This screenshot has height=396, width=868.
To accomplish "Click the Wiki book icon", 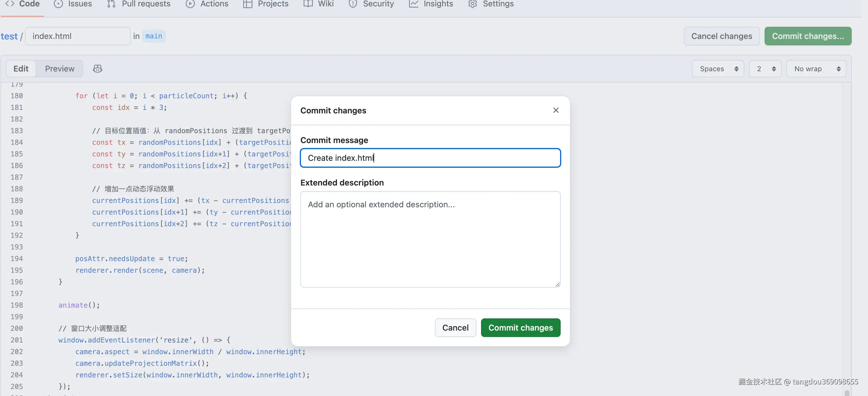I will [308, 4].
